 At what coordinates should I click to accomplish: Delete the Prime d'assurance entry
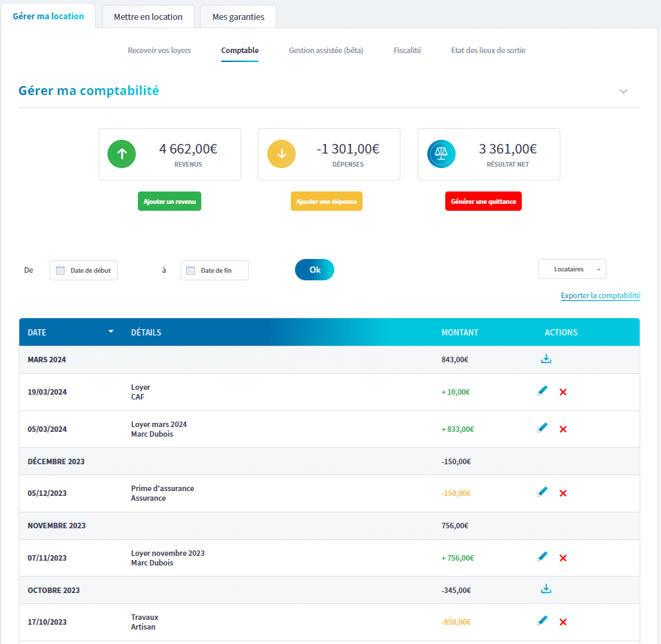coord(563,493)
